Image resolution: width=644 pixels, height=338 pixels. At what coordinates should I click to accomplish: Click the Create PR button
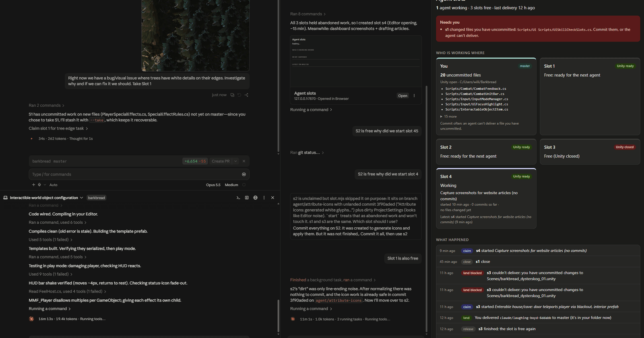pyautogui.click(x=221, y=161)
